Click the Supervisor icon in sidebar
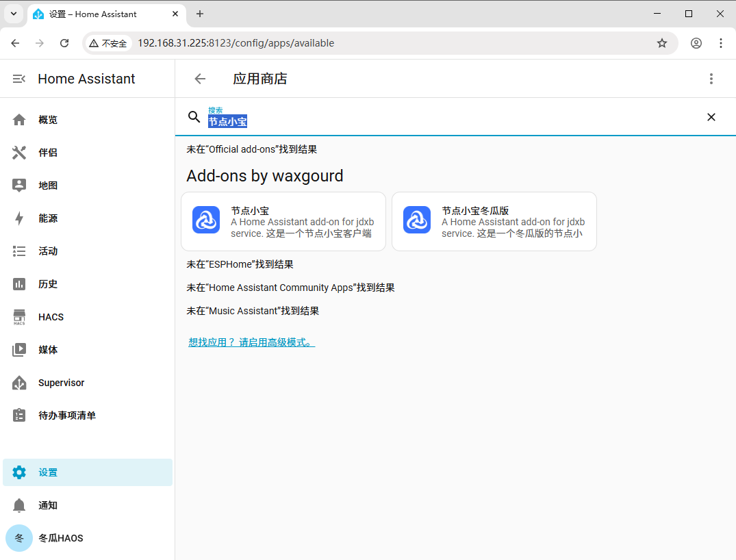This screenshot has width=736, height=560. tap(19, 383)
